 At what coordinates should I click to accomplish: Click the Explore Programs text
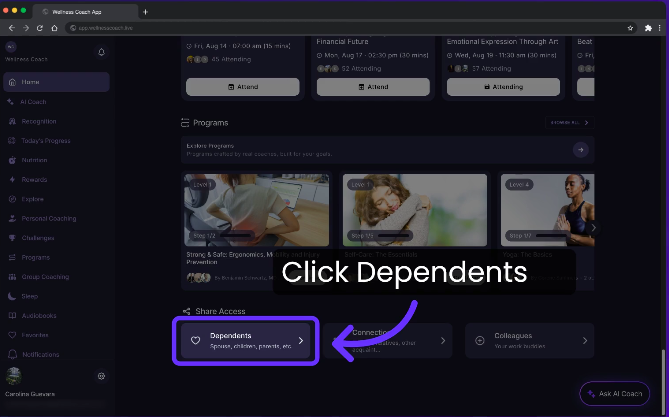[x=210, y=146]
